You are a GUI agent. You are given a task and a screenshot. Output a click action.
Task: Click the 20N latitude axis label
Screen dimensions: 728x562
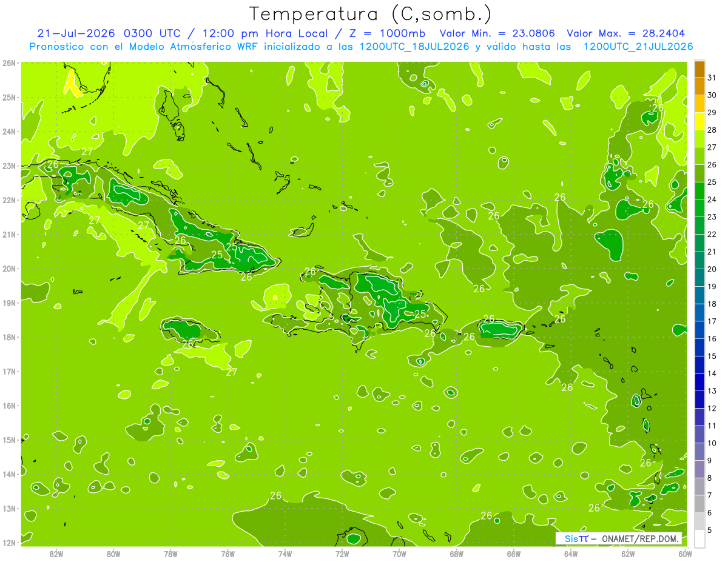(9, 269)
